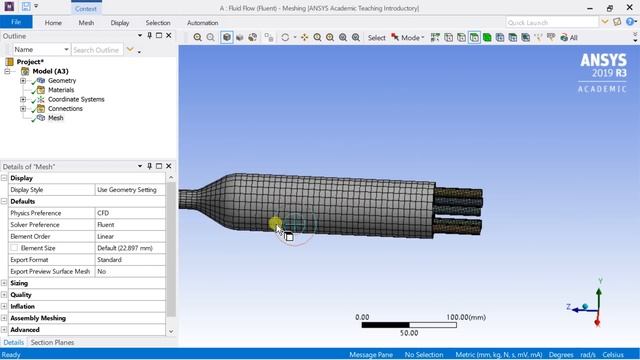Expand the Advanced section

[4, 329]
